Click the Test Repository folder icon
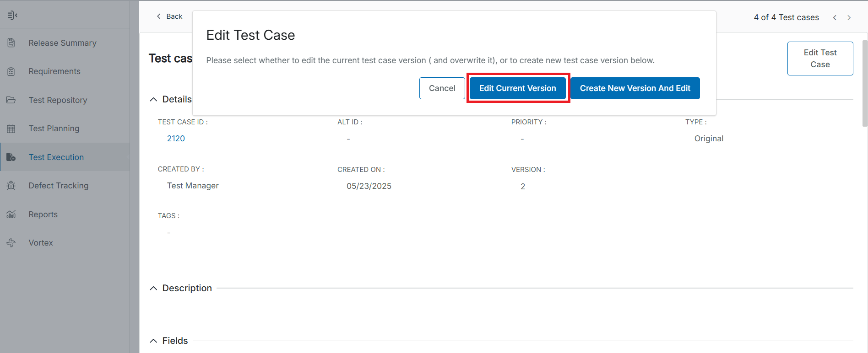 (11, 100)
